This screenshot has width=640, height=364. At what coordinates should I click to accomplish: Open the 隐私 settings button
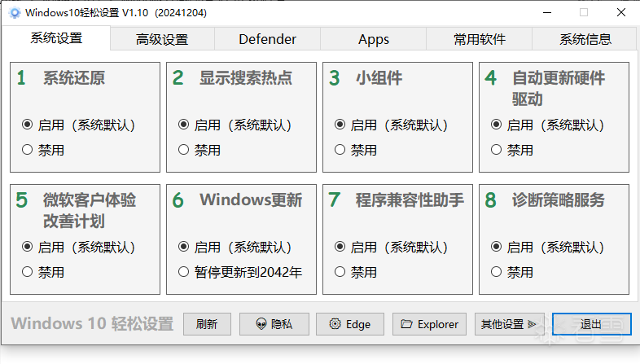click(x=274, y=324)
